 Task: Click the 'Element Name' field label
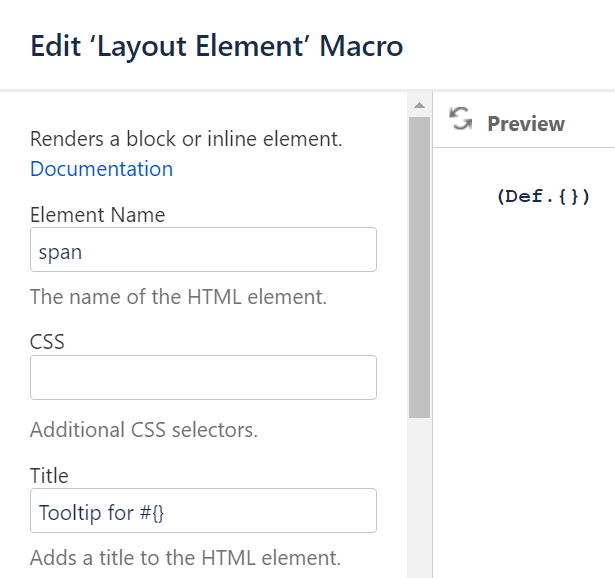point(97,215)
